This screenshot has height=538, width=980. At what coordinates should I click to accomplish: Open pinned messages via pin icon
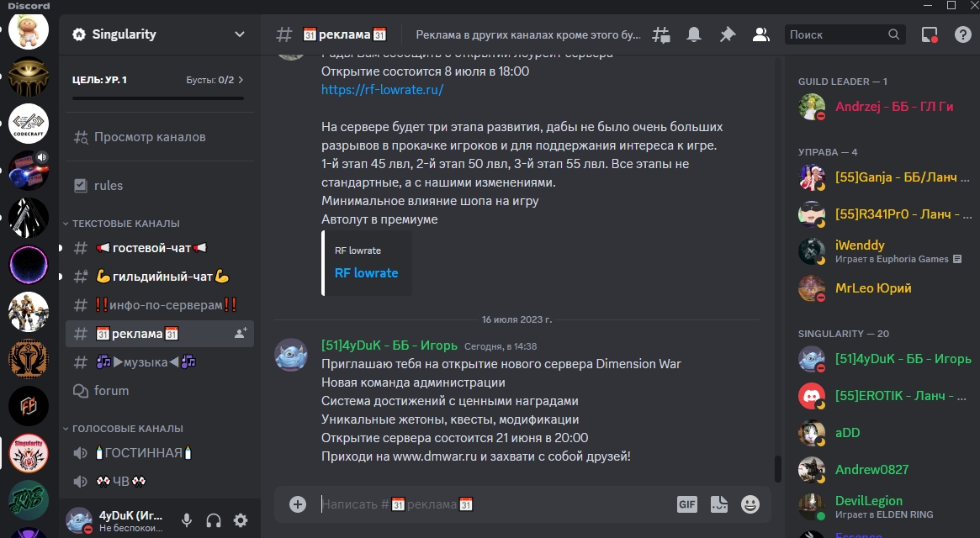click(x=728, y=35)
